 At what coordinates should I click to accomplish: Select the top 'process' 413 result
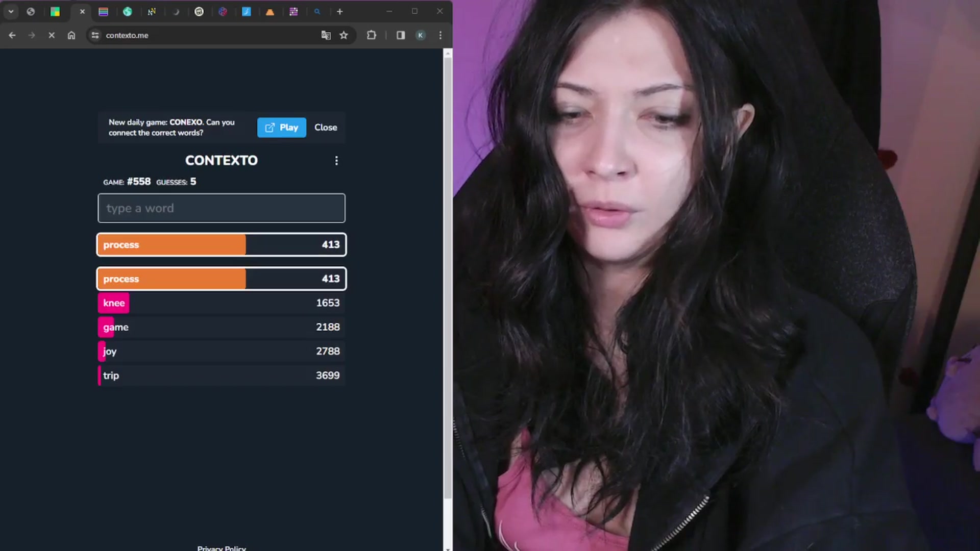222,245
